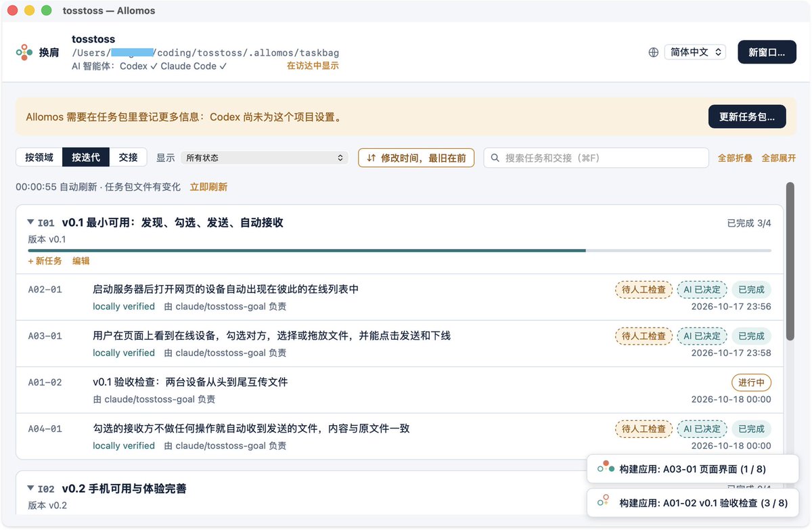Screen dimensions: 812x530
Task: Click 版本 v0.1 label
Action: click(47, 239)
